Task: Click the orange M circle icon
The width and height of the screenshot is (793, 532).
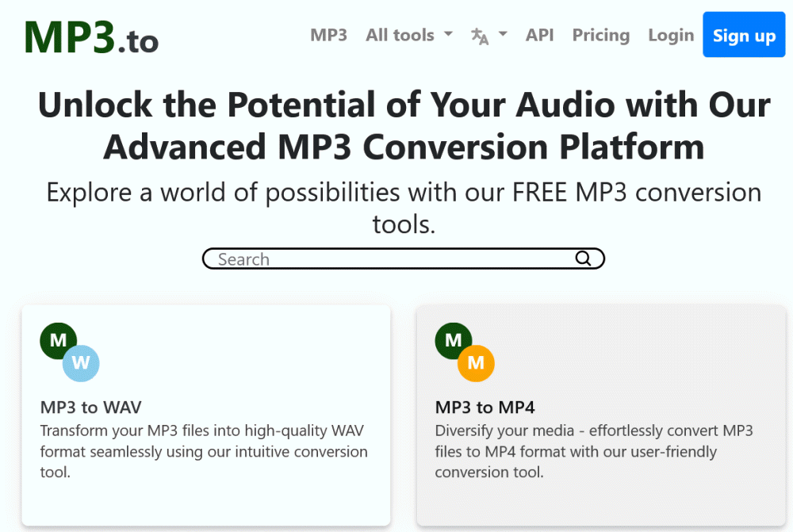Action: pos(476,364)
